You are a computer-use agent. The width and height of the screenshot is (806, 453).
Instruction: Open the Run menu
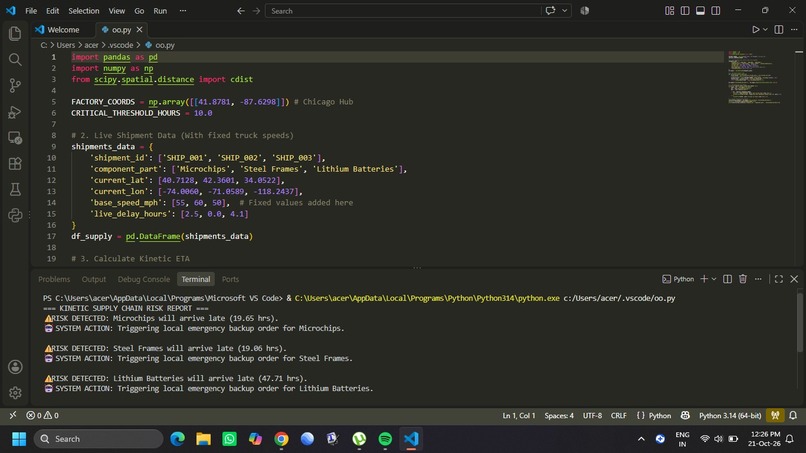(160, 11)
